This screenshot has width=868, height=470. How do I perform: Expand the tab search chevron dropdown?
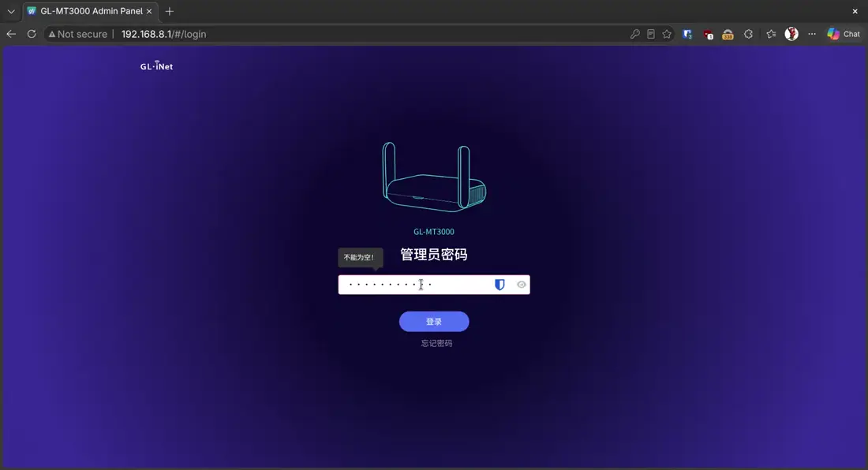point(11,11)
